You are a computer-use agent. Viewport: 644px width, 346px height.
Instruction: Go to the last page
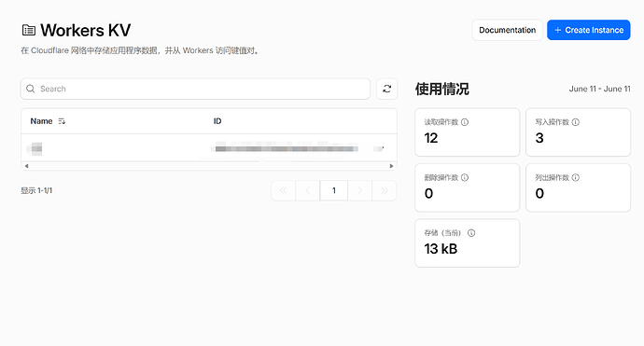(384, 190)
